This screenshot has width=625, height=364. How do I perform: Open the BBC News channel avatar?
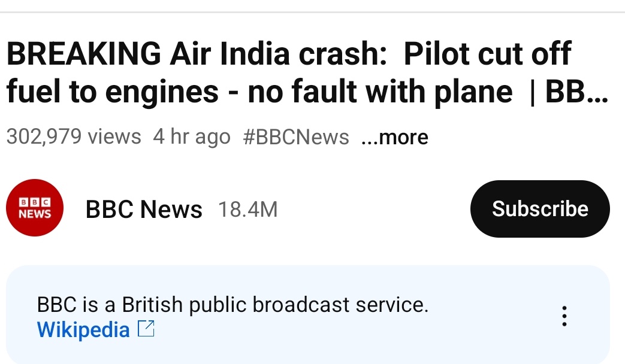(35, 208)
